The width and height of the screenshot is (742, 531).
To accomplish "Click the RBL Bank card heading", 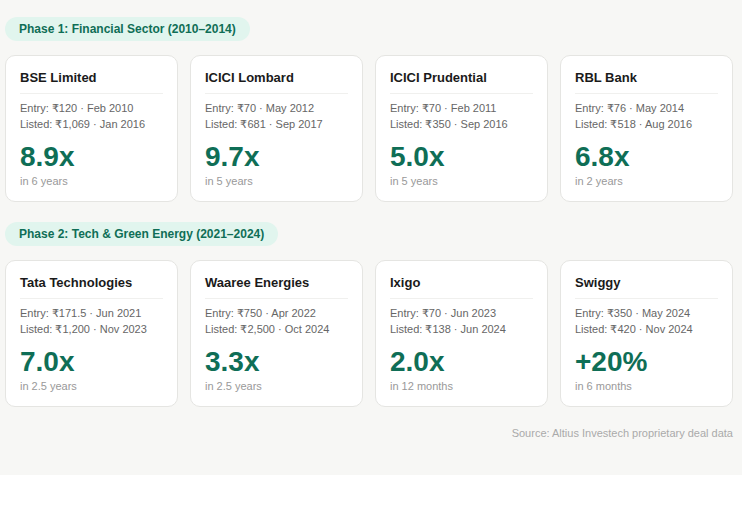I will [x=606, y=78].
